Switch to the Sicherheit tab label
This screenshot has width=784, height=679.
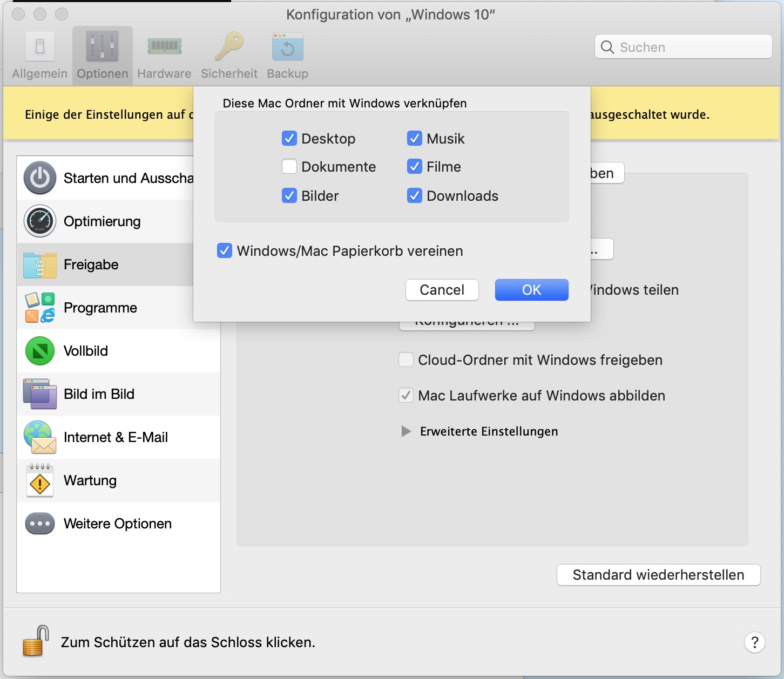click(229, 73)
